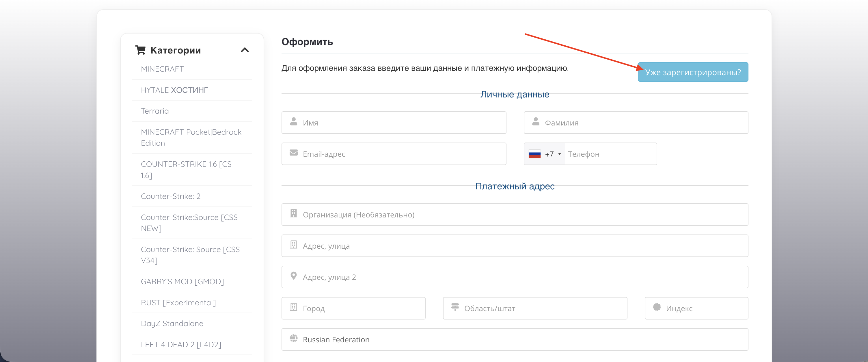Click the person icon in Имя field
Screen dimensions: 868x362
click(293, 122)
